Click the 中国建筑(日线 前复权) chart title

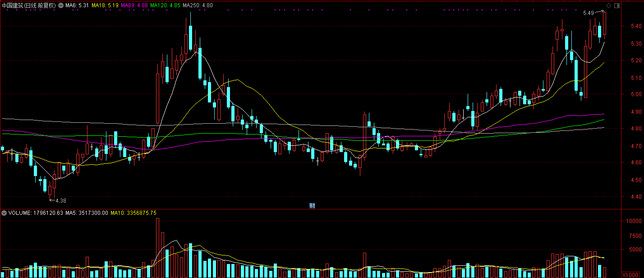coord(29,5)
